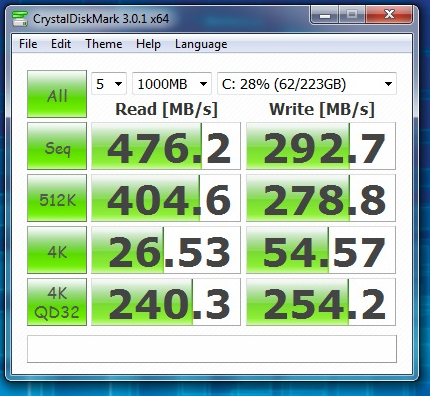Select the Seq read value 476.2
Image resolution: width=431 pixels, height=397 pixels.
(x=166, y=146)
